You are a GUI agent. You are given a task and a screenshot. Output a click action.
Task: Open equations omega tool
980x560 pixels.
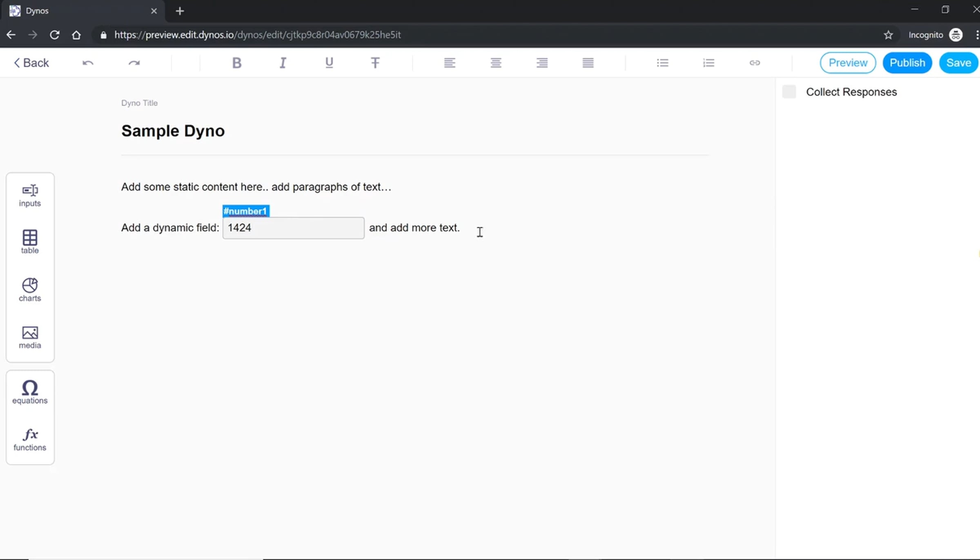point(30,392)
